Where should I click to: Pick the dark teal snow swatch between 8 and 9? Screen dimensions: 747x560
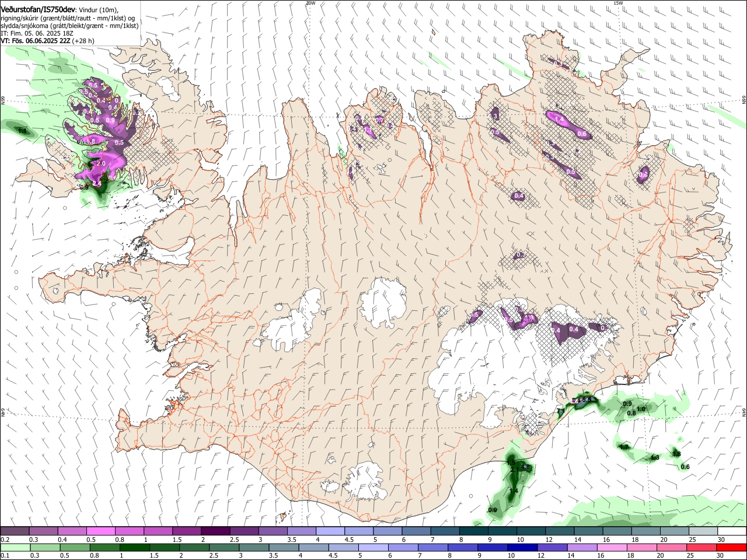pos(474,531)
